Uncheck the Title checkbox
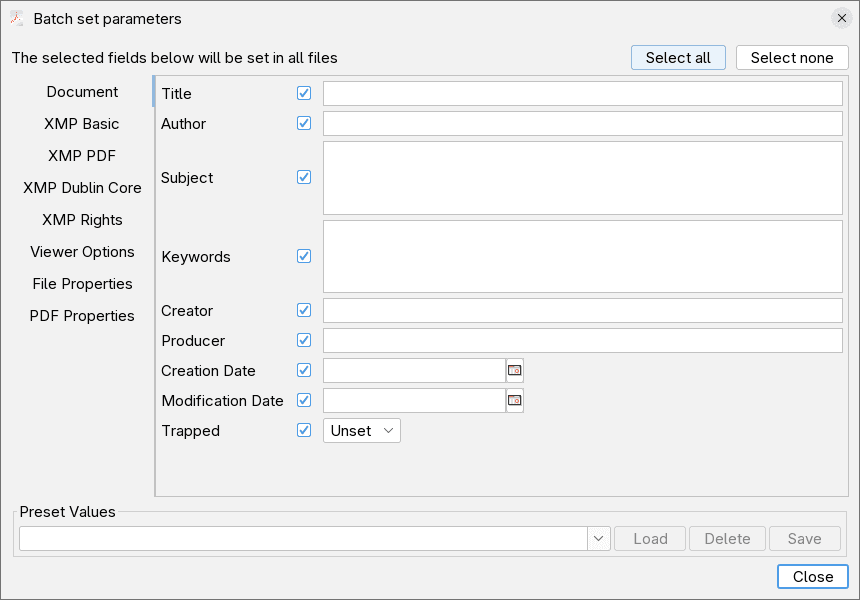 tap(304, 93)
